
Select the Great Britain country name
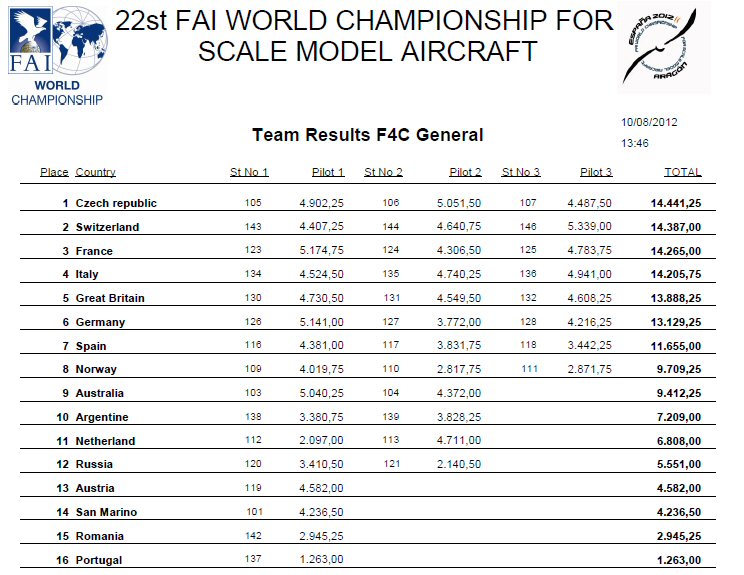tap(110, 298)
